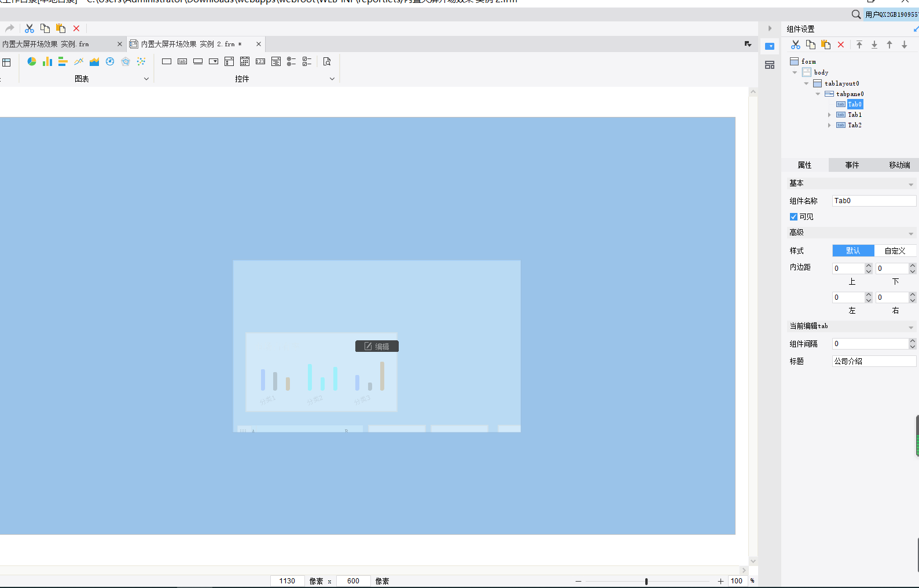Add a radio button group widget
The width and height of the screenshot is (919, 588).
(x=292, y=61)
